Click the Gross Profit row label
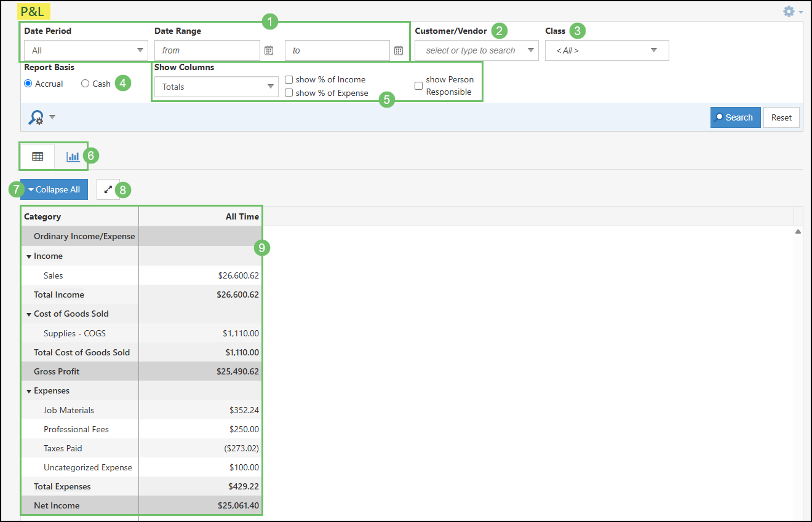This screenshot has height=522, width=812. coord(57,371)
